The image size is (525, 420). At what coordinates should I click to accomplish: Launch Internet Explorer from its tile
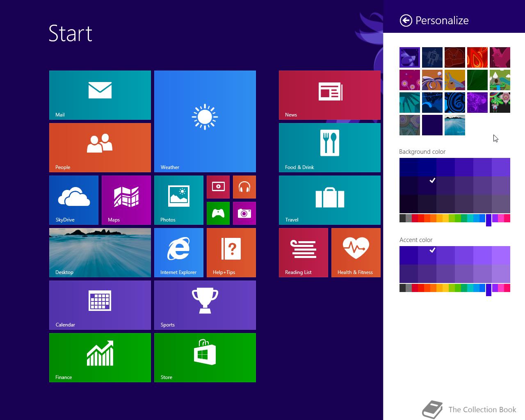click(179, 253)
